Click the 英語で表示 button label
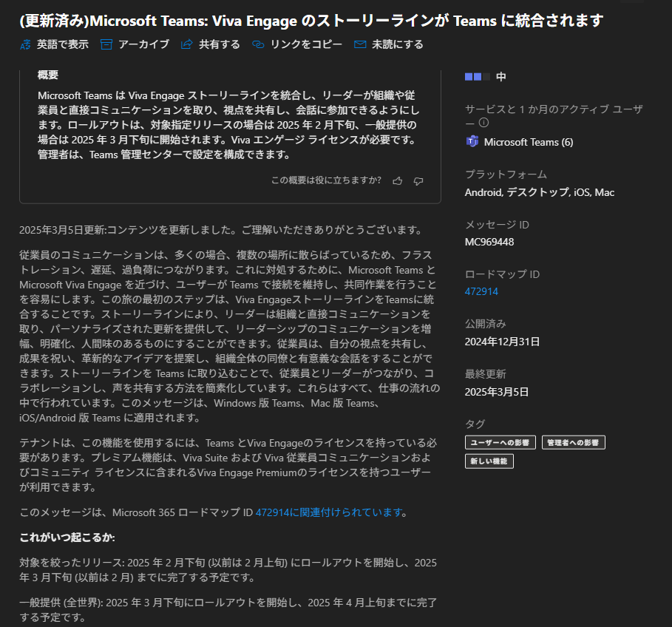This screenshot has width=672, height=627. tap(63, 44)
